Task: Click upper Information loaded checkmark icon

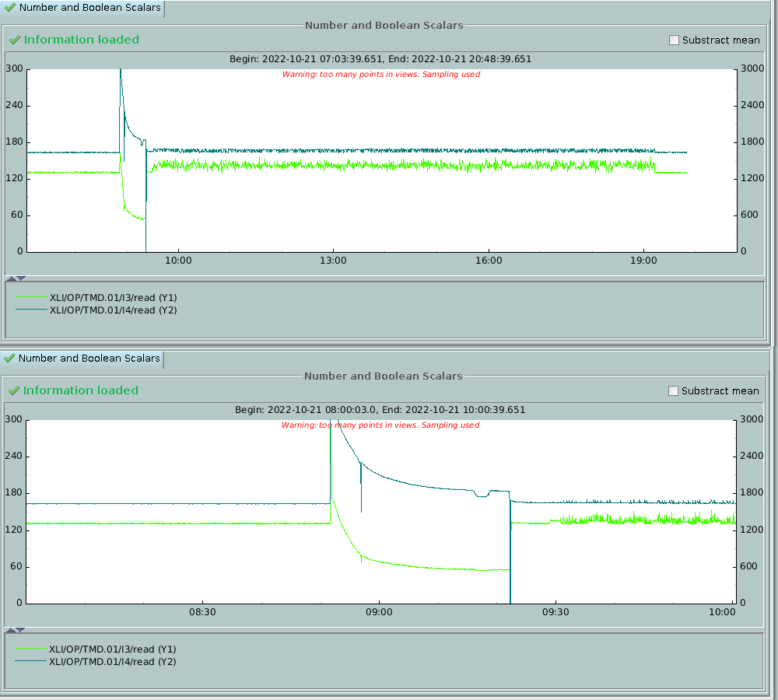Action: pos(15,40)
